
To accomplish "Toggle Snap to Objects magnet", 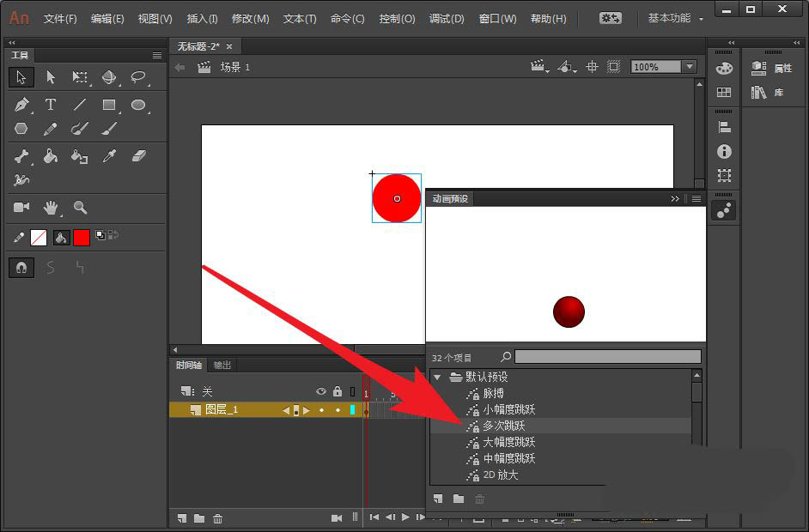I will 21,268.
